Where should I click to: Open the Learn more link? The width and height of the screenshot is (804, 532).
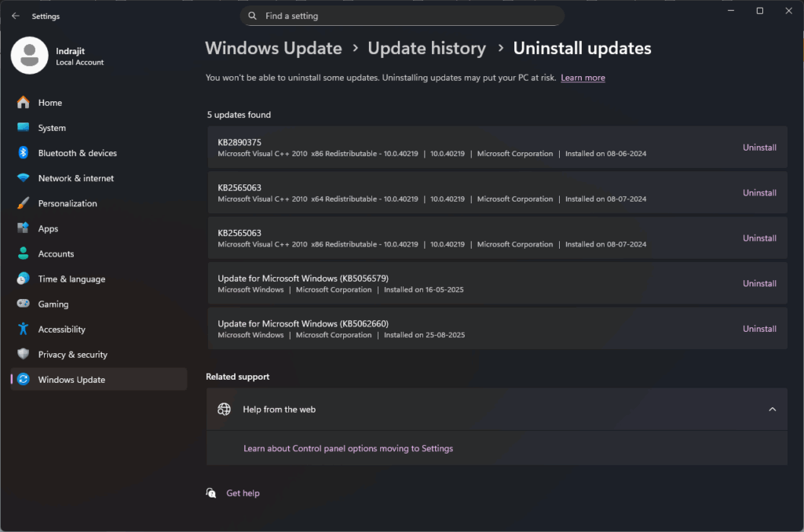tap(583, 78)
